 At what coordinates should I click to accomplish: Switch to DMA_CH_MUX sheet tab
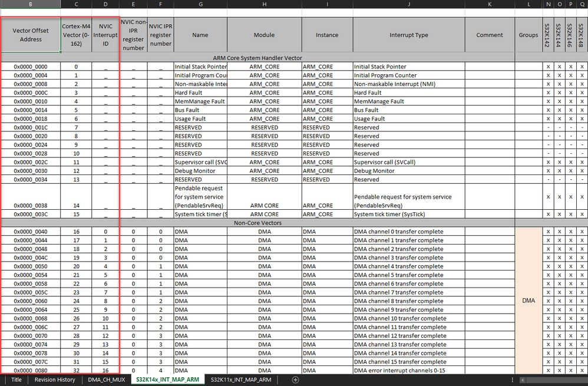click(107, 380)
